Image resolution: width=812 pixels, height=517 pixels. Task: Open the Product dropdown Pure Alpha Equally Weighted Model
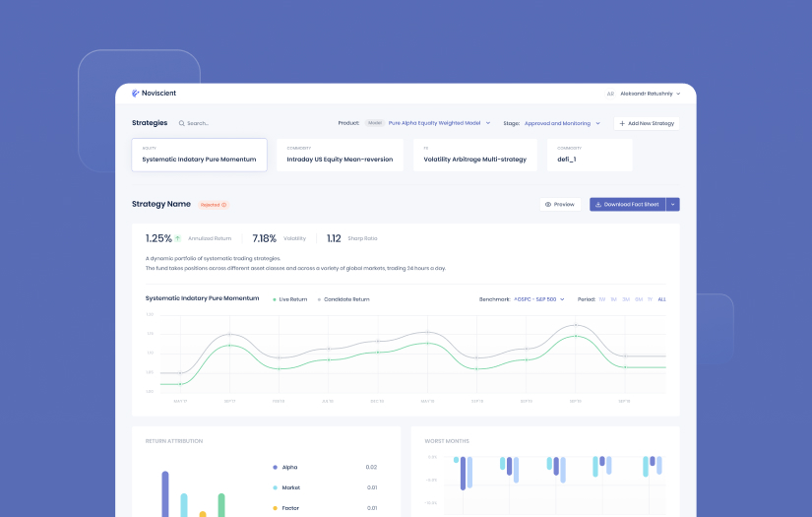(x=439, y=123)
